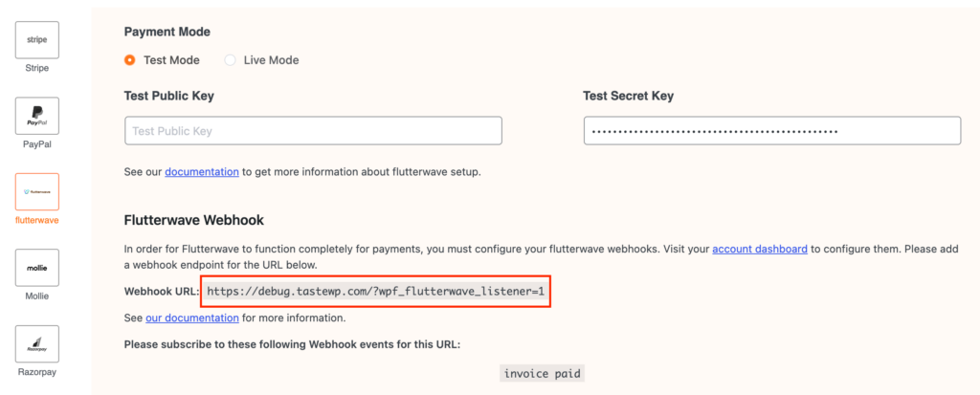The width and height of the screenshot is (980, 395).
Task: Click the Test Public Key field
Action: [313, 131]
